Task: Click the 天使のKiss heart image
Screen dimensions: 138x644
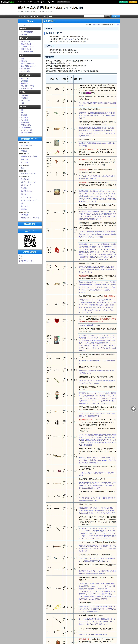Action: [x=57, y=321]
